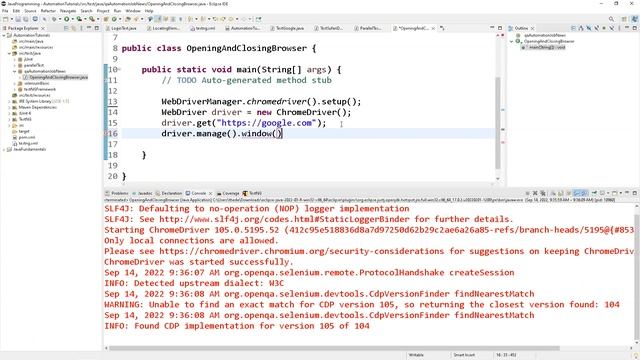Click the New Java Class toolbar icon

114,19
